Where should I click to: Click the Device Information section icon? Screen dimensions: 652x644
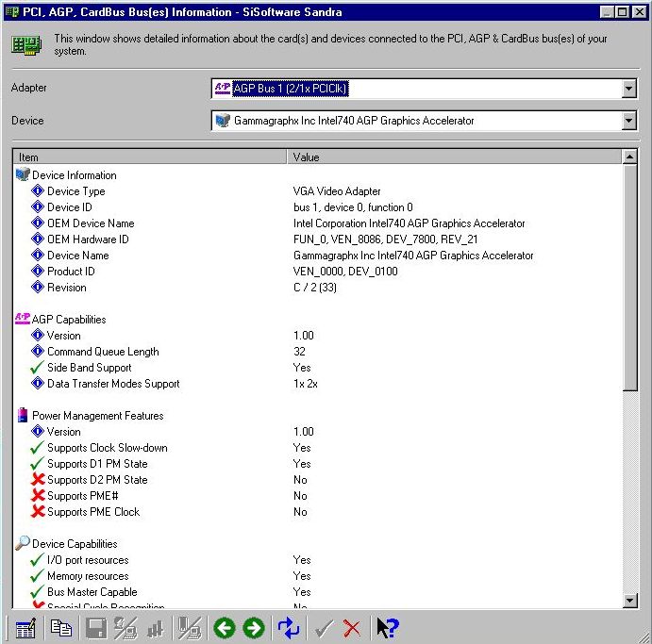(23, 174)
